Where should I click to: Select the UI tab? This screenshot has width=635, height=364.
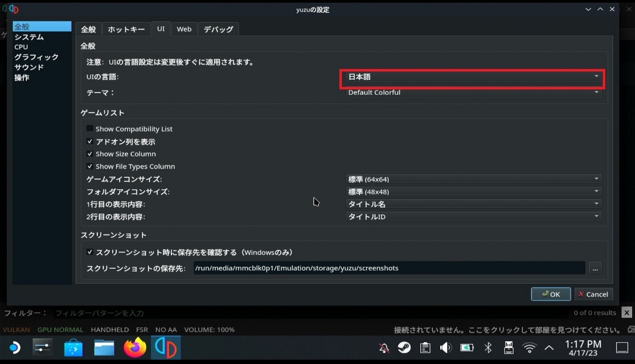pos(161,29)
